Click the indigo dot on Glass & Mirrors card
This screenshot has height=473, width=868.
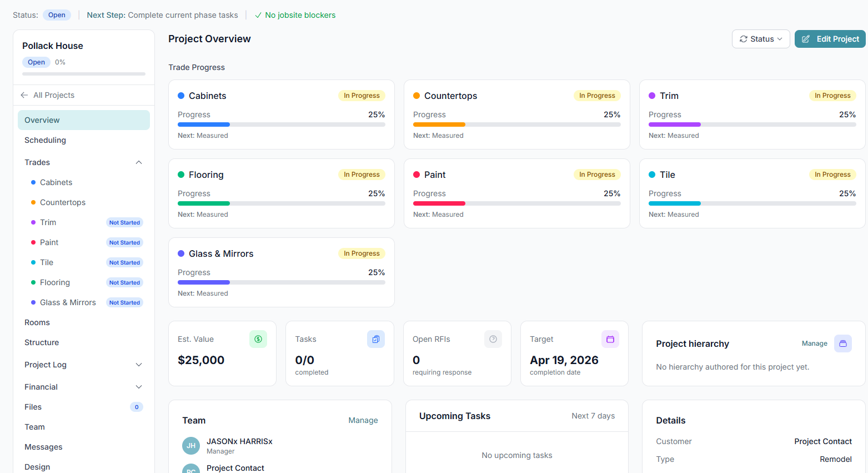[x=181, y=253]
